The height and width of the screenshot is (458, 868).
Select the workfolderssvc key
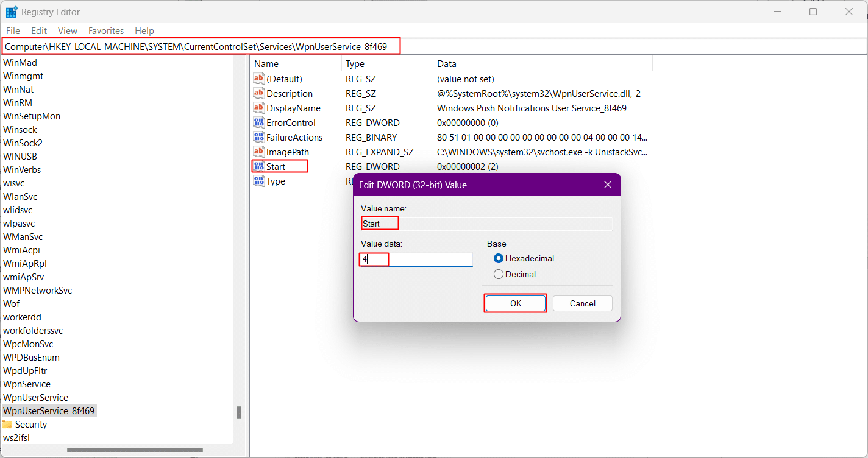click(33, 330)
